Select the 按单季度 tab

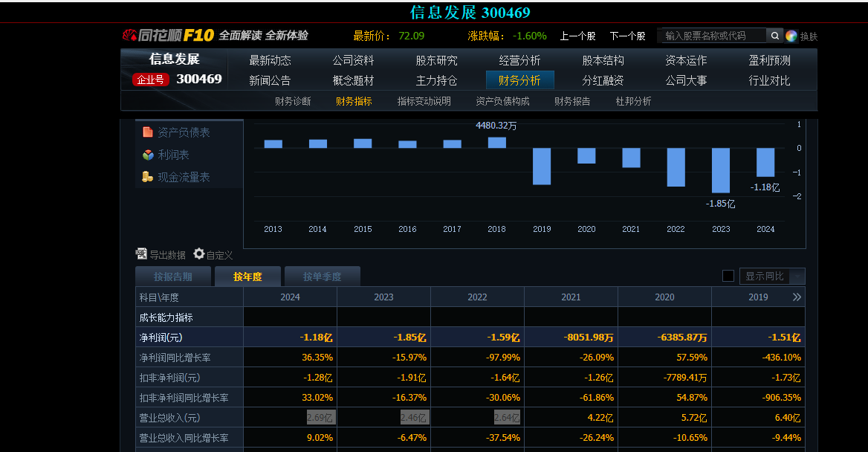(323, 277)
